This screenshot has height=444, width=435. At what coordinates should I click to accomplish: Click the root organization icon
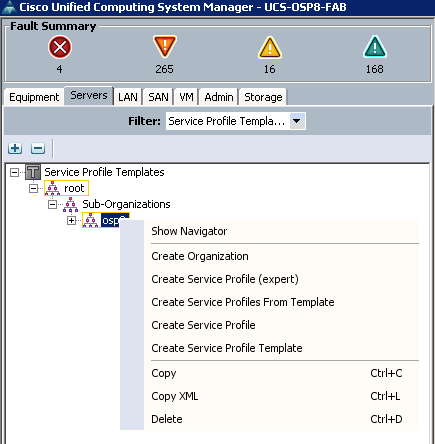pyautogui.click(x=52, y=188)
